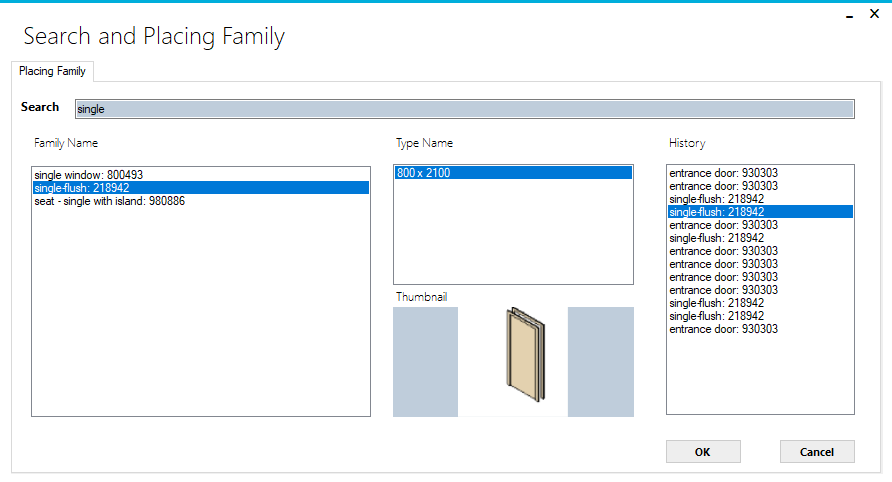892x482 pixels.
Task: Select the last entrance door entry in History
Action: (724, 329)
